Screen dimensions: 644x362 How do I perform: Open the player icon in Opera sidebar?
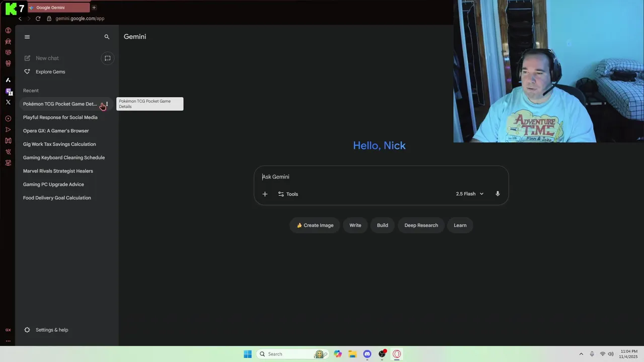(8, 119)
